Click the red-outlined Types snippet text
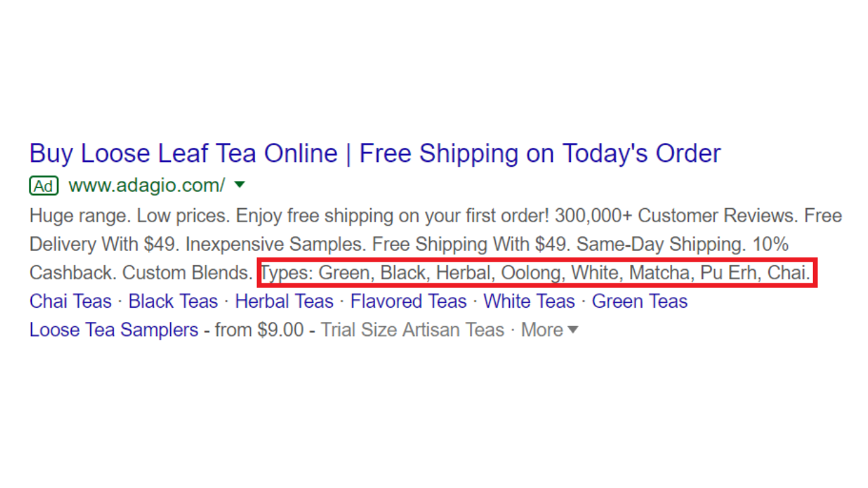The height and width of the screenshot is (488, 868). (536, 273)
